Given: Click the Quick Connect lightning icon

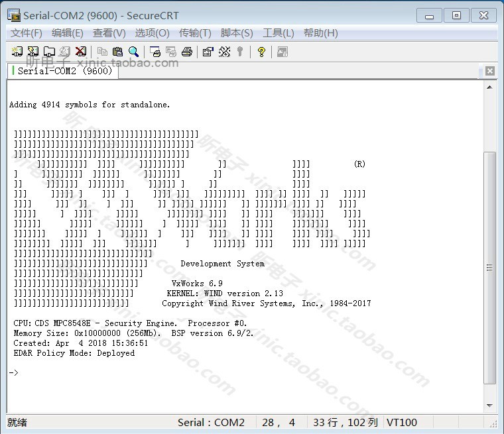Looking at the screenshot, I should click(33, 52).
